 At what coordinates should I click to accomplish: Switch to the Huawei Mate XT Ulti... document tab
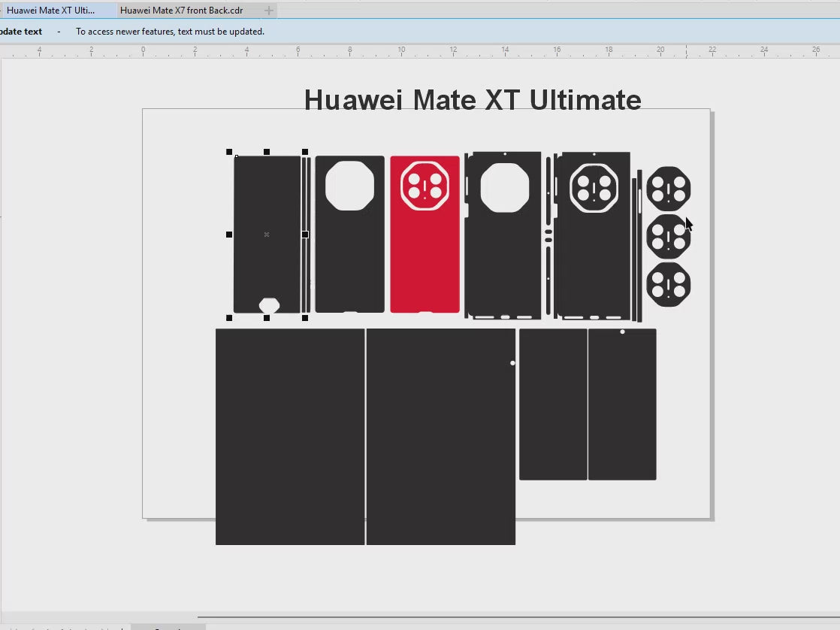(51, 11)
